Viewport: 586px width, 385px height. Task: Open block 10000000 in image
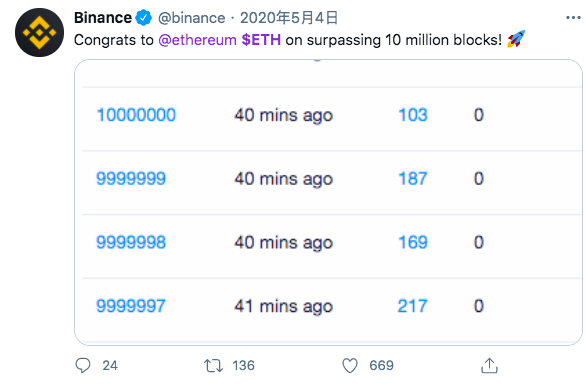click(136, 115)
